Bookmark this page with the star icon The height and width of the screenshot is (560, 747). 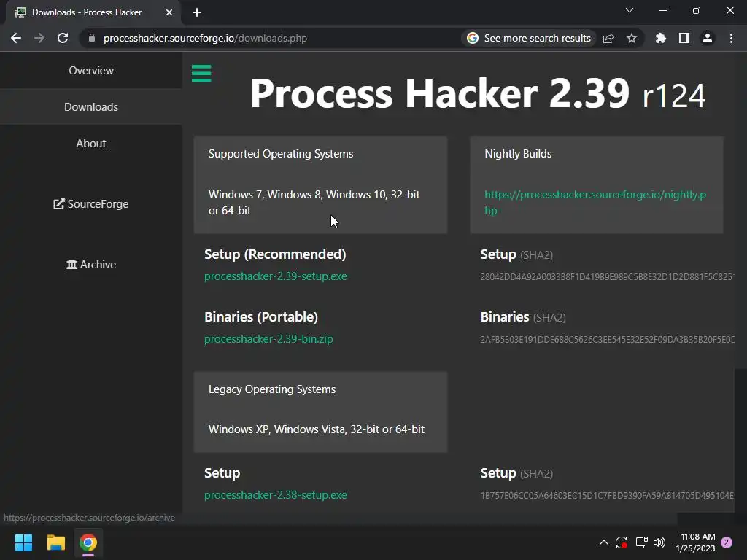click(631, 38)
